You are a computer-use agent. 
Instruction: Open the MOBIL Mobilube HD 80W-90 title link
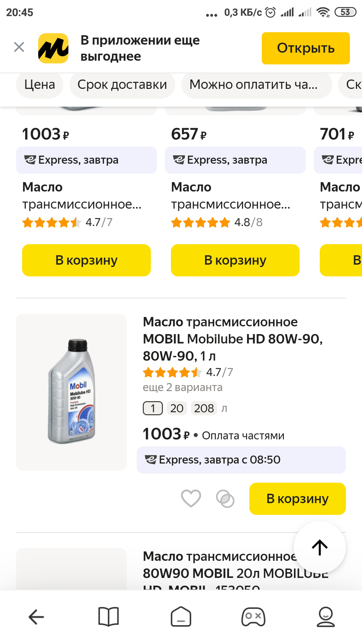233,339
